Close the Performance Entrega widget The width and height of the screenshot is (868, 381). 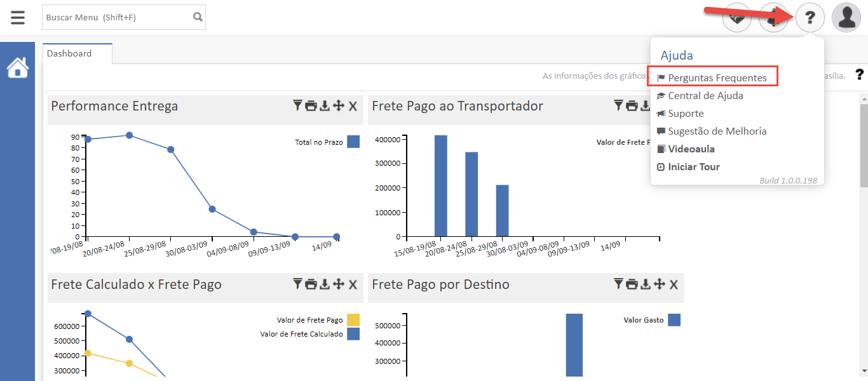[x=353, y=106]
